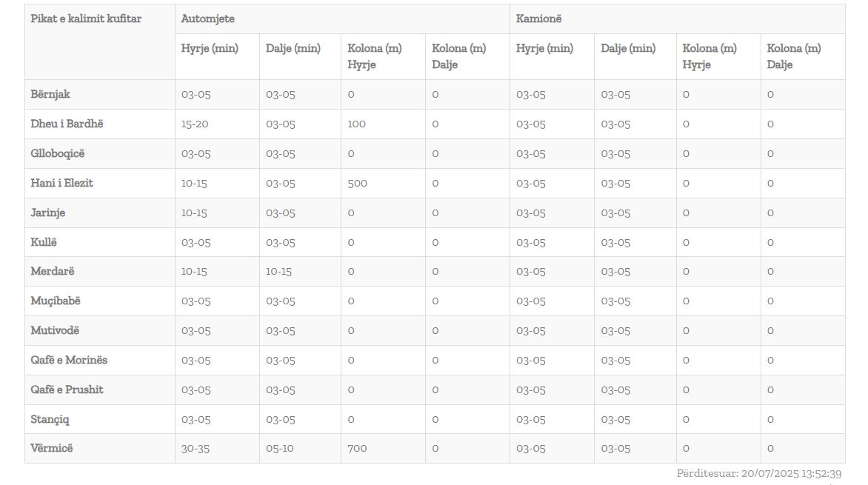Click the Qafë e Morinës row label

69,360
